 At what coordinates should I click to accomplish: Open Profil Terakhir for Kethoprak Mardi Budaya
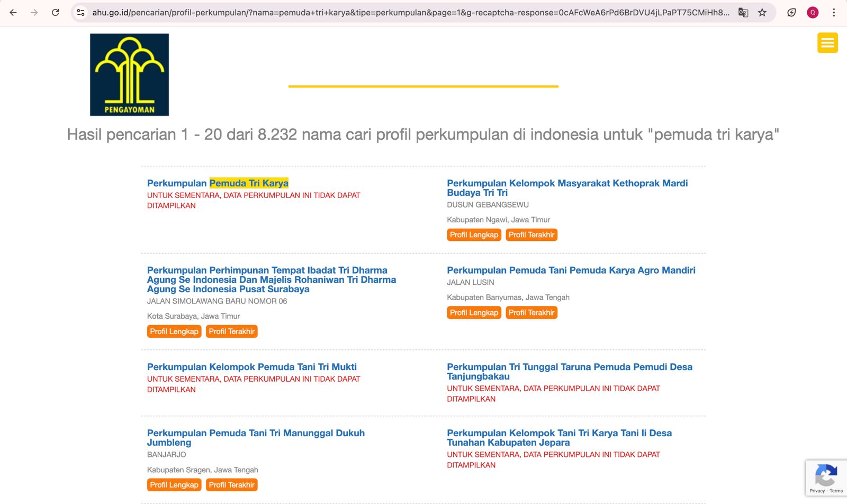pyautogui.click(x=531, y=235)
